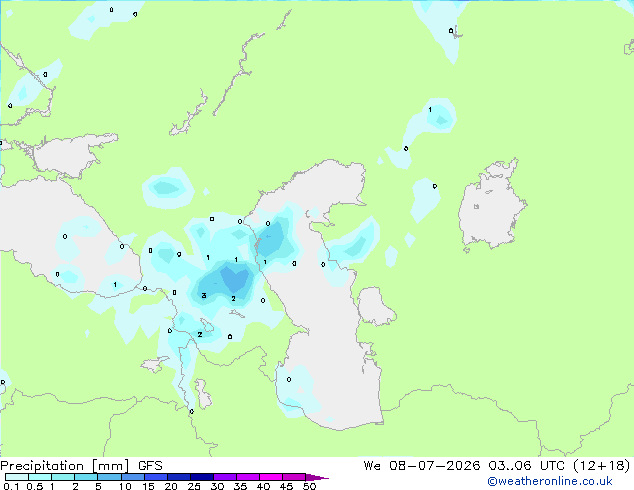Click the 2–5 mm legend color swatch
634x490 pixels.
point(86,477)
